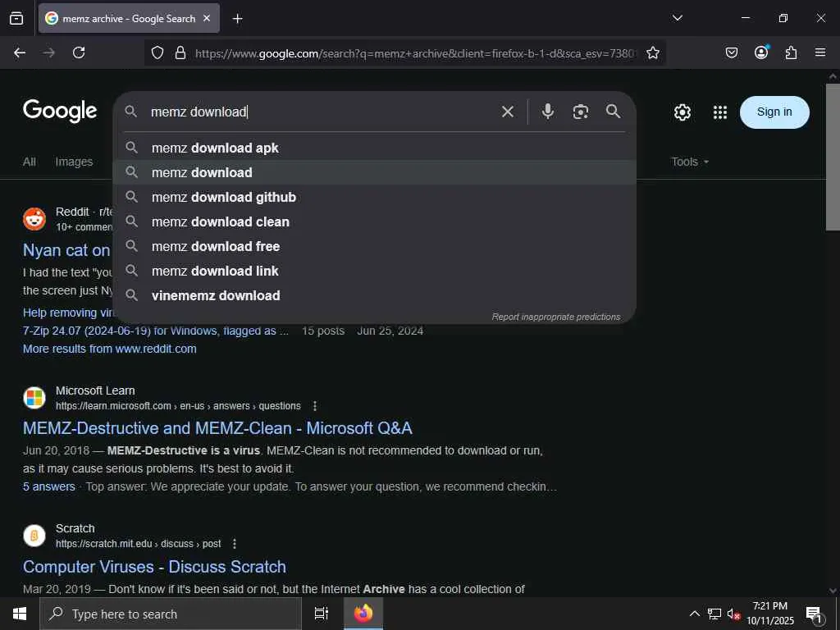This screenshot has height=630, width=840.
Task: Open the list all tabs dropdown
Action: [x=677, y=18]
